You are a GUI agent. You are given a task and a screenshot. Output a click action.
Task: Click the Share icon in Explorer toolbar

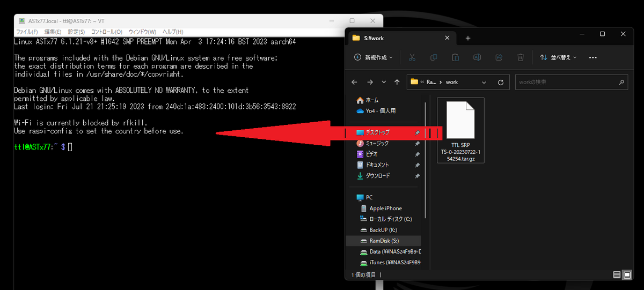coord(499,57)
